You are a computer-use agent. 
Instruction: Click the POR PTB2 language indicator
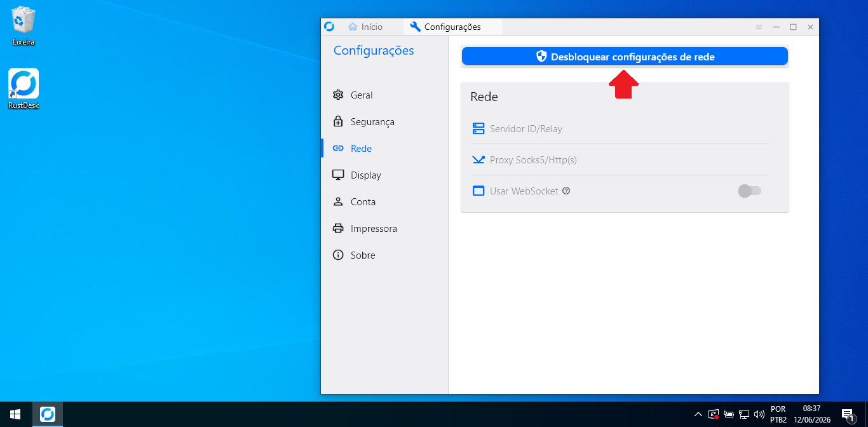coord(778,414)
